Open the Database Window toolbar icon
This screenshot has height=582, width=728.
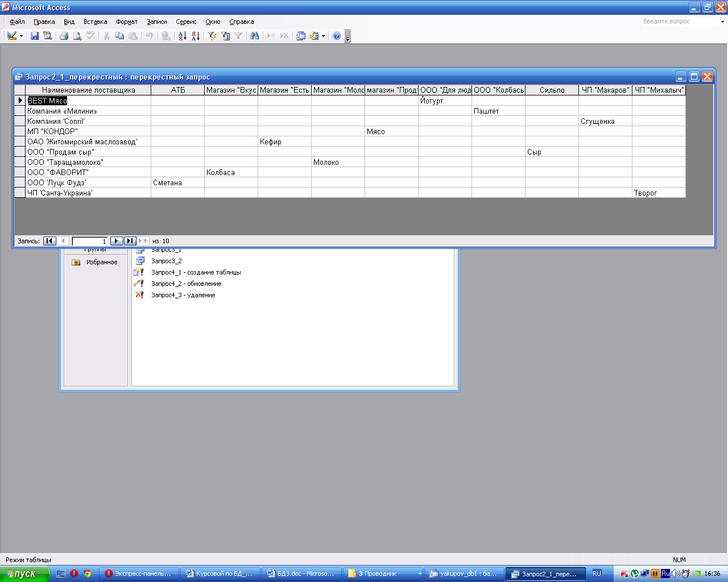301,36
